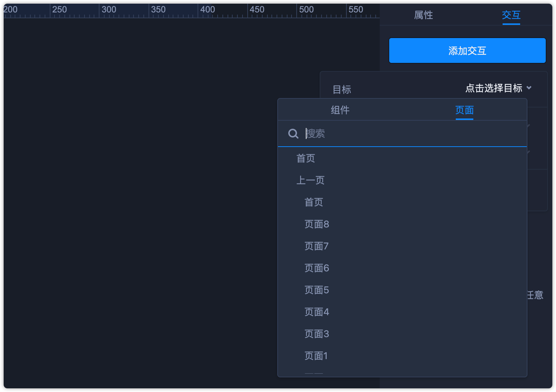The image size is (556, 392).
Task: Choose 上一页 from the page list
Action: click(x=311, y=180)
